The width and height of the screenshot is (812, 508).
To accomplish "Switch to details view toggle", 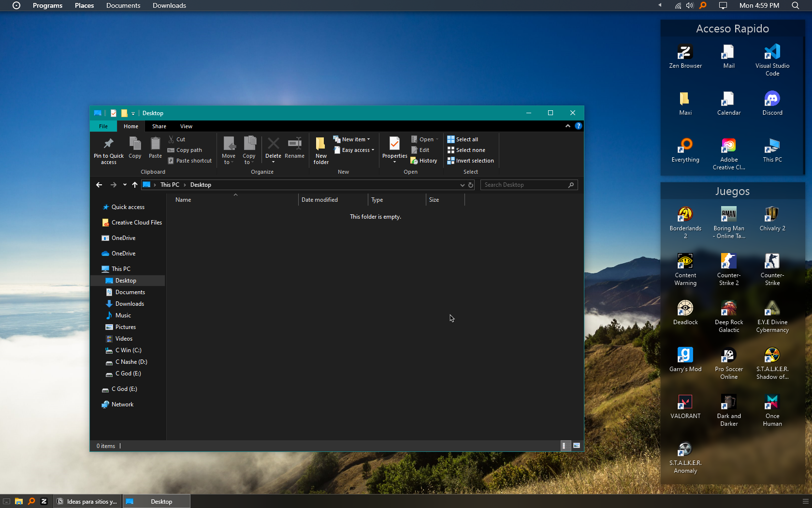I will [x=564, y=446].
